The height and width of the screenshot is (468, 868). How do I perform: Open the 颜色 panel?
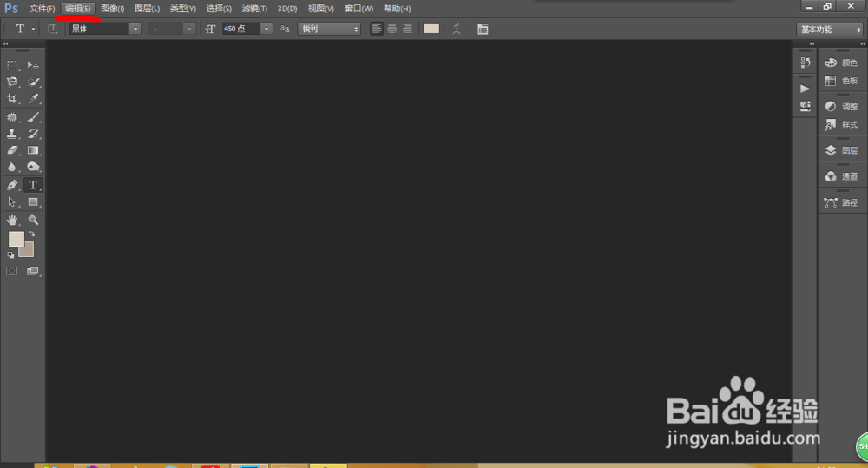click(x=841, y=63)
